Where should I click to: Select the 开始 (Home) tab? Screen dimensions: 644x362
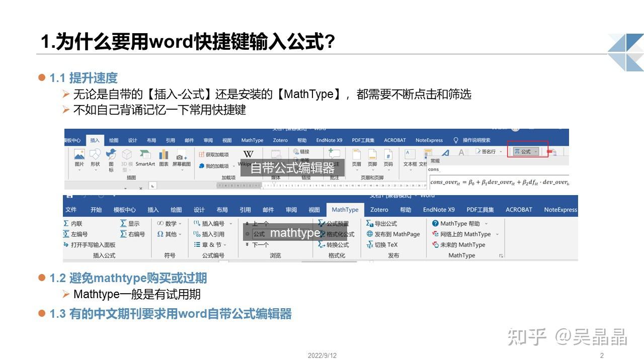(96, 210)
